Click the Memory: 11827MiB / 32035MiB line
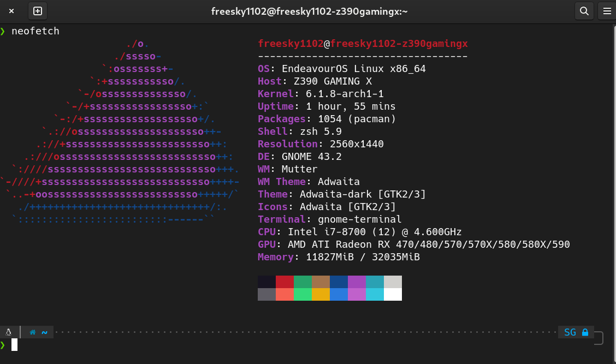The width and height of the screenshot is (616, 364). point(339,257)
